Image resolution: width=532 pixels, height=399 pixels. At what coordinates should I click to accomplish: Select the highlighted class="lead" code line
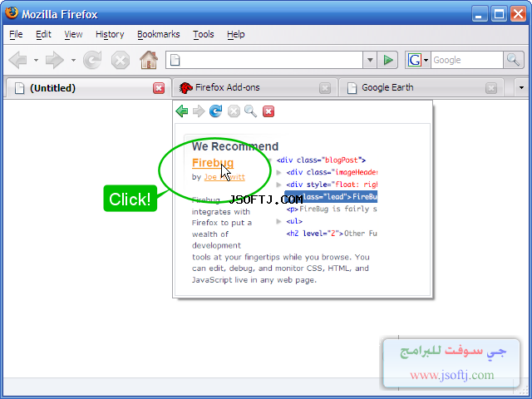coord(331,197)
